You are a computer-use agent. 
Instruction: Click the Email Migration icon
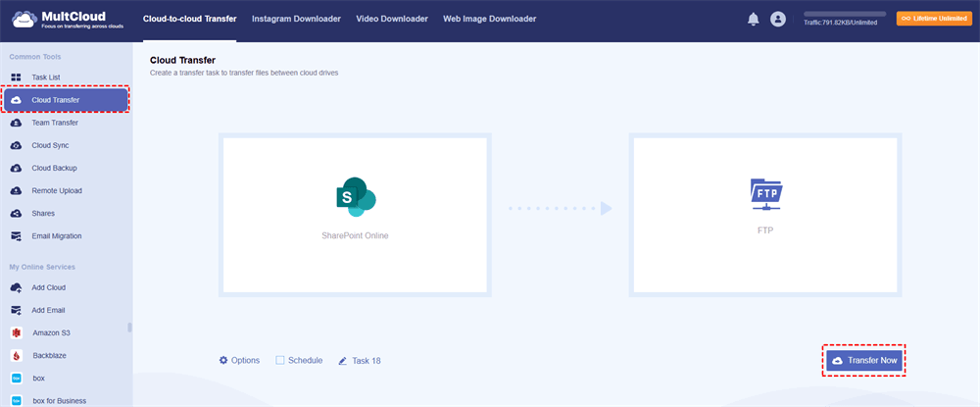pyautogui.click(x=17, y=236)
